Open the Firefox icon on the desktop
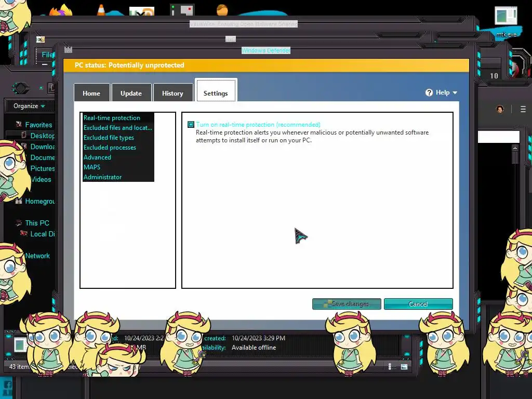The image size is (532, 399). coord(61,9)
